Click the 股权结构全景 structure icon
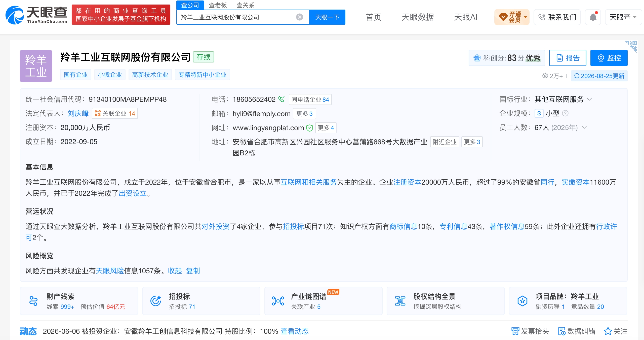This screenshot has height=340, width=644. pyautogui.click(x=400, y=301)
